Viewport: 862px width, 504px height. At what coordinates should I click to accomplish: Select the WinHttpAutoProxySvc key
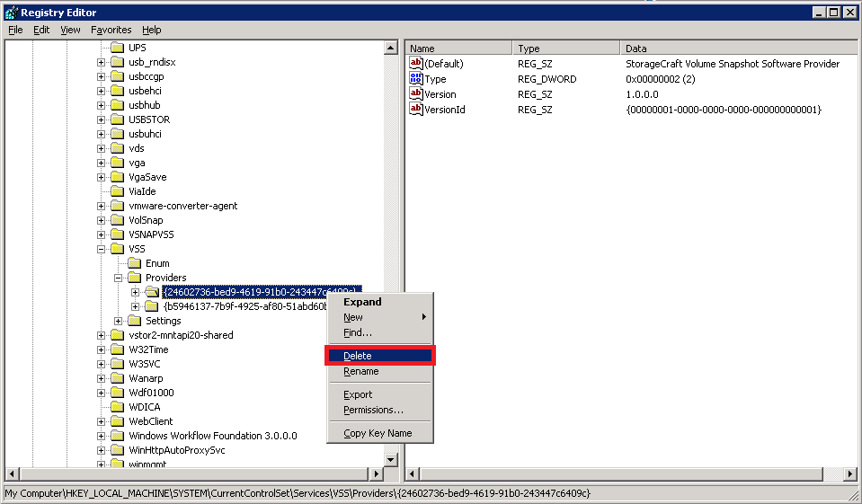[x=177, y=449]
